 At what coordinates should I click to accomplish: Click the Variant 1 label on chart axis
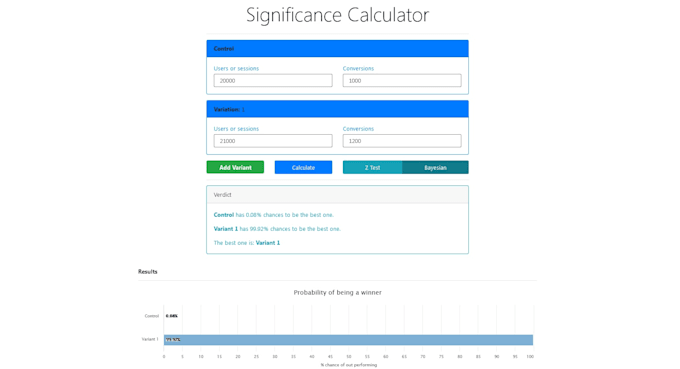point(150,339)
